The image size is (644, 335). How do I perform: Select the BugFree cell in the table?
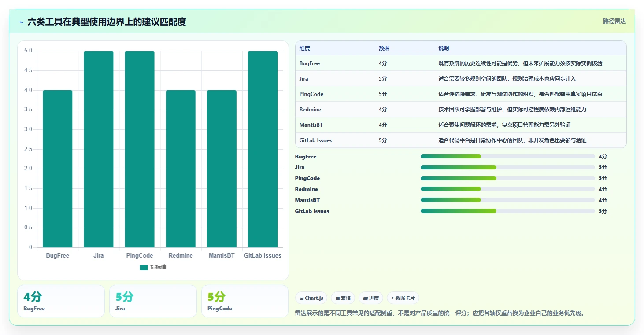click(x=309, y=63)
